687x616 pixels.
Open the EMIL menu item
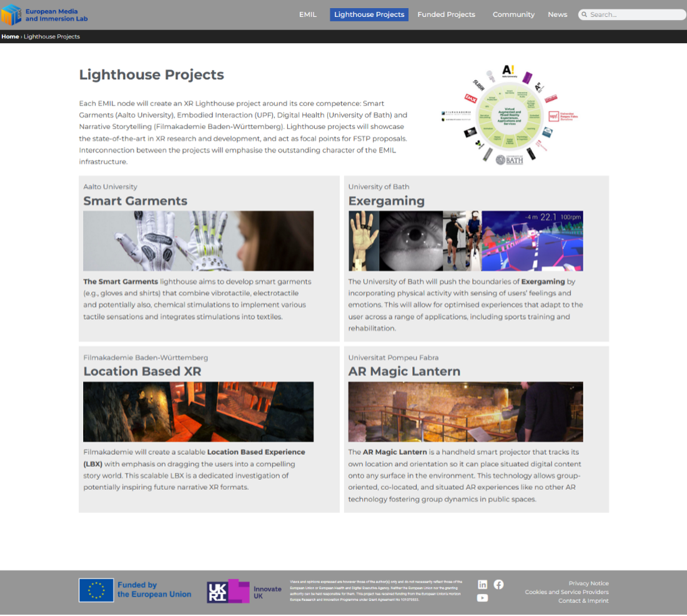[308, 14]
